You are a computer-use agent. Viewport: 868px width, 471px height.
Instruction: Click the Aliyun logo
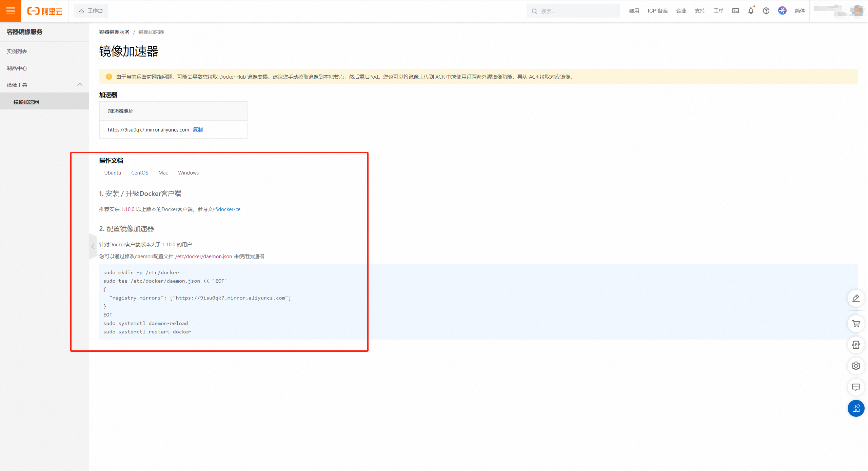coord(45,11)
